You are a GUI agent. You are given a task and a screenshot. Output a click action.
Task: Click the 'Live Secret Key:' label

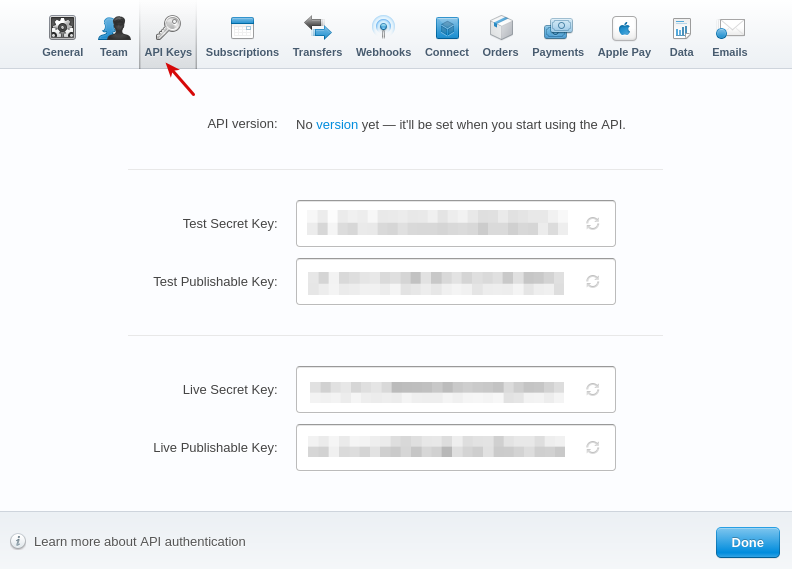(x=230, y=390)
